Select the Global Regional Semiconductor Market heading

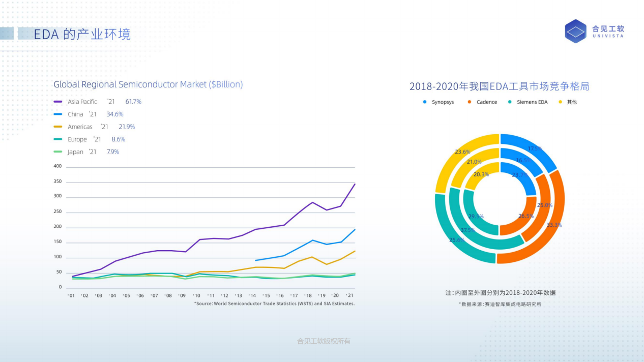[148, 84]
